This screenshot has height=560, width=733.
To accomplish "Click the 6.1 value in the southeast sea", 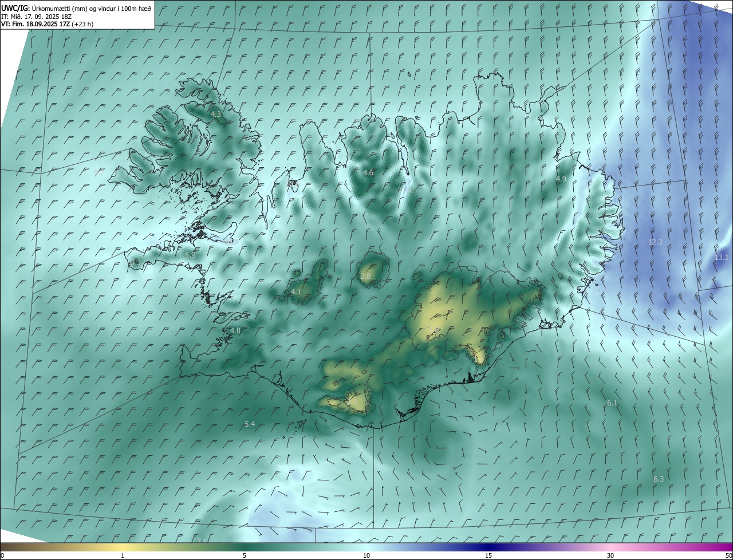I will click(x=612, y=403).
